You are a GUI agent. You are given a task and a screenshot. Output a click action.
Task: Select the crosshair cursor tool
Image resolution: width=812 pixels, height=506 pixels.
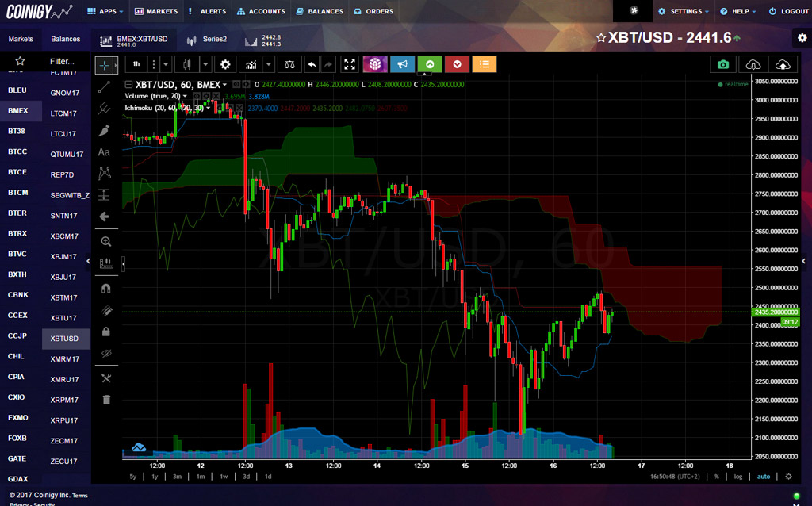coord(104,65)
